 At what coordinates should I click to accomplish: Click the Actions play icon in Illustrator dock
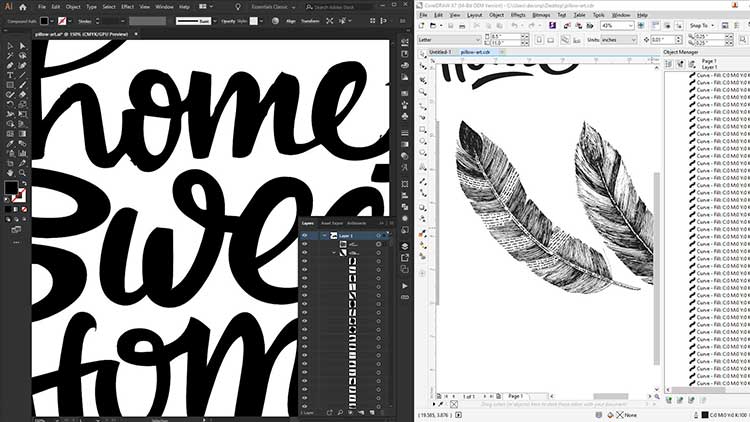point(405,286)
